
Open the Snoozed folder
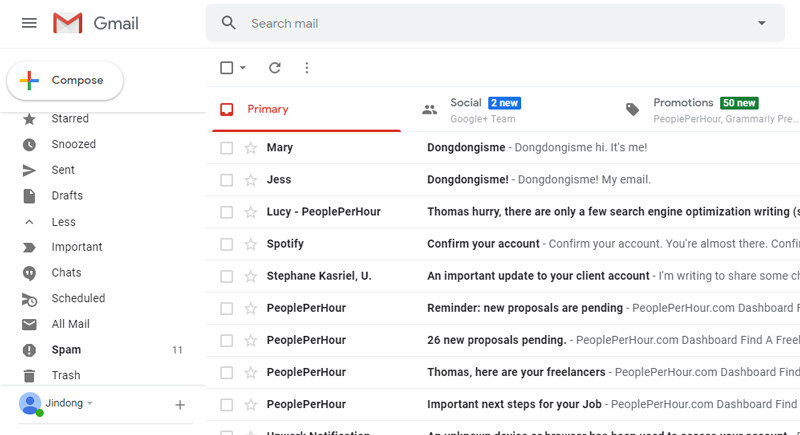(74, 144)
